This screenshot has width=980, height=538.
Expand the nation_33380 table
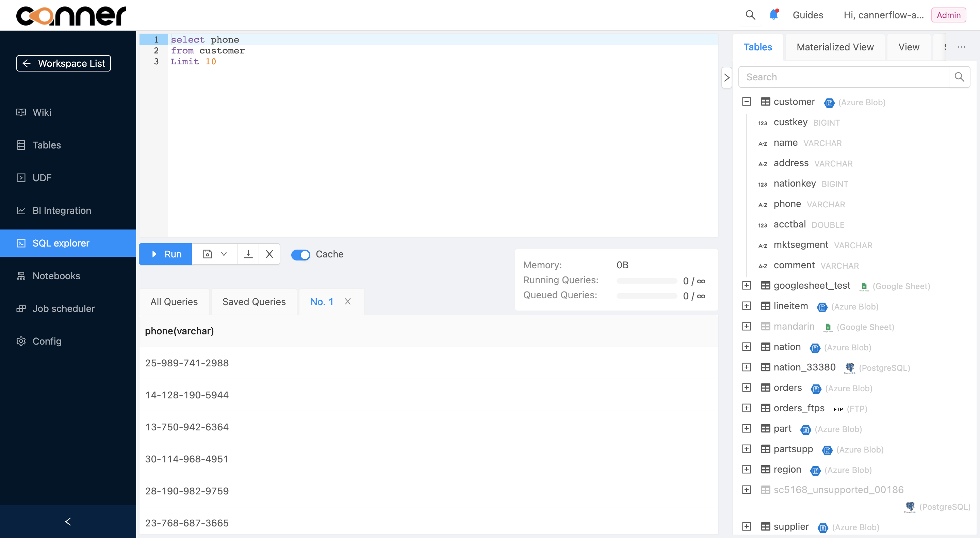(x=747, y=367)
